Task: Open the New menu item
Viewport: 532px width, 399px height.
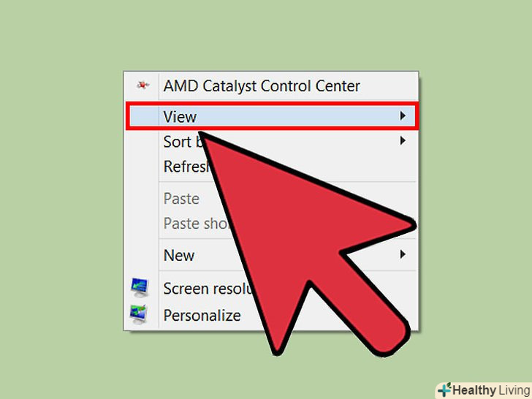Action: (179, 256)
